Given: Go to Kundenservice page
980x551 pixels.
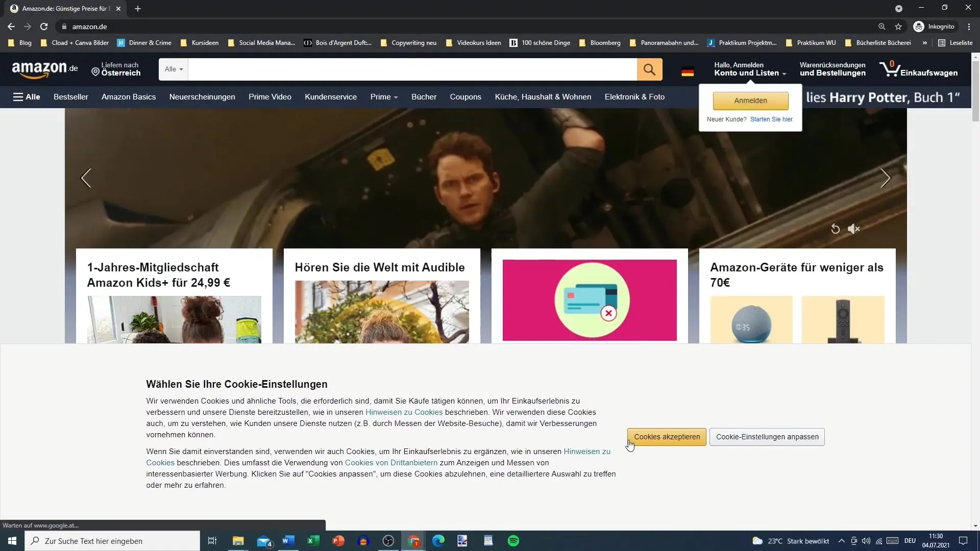Looking at the screenshot, I should pos(331,97).
